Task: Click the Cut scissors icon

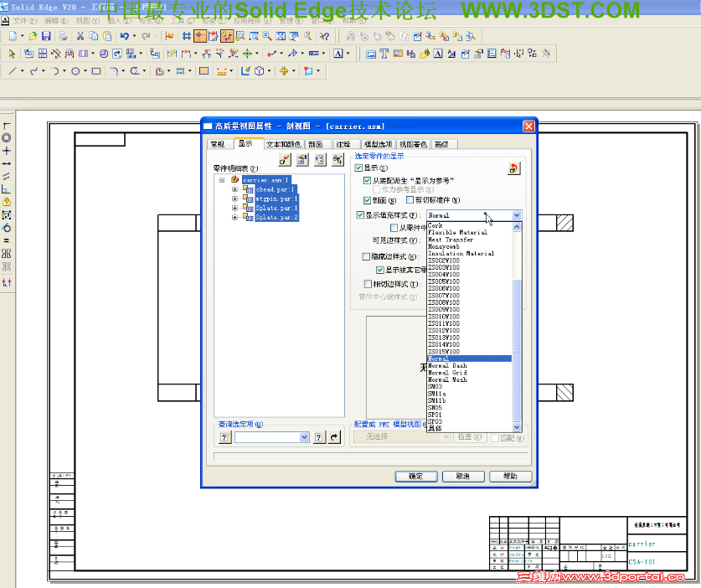Action: 80,36
